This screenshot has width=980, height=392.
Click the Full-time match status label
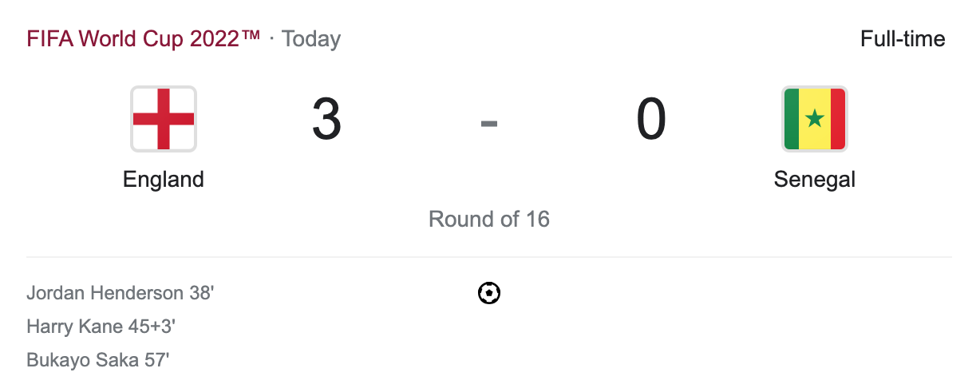tap(903, 39)
